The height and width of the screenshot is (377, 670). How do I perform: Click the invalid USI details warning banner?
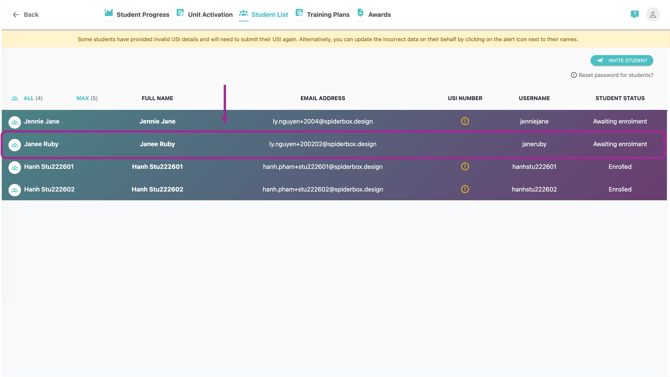coord(335,39)
